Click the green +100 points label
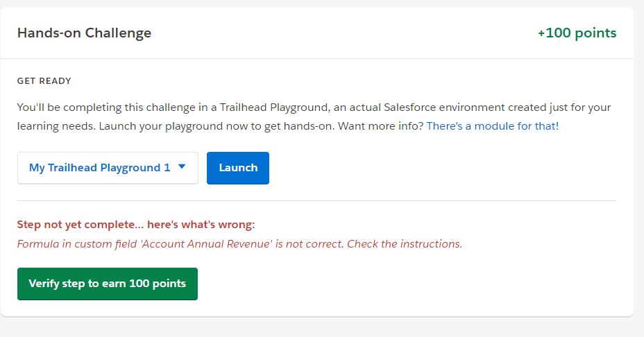 (577, 33)
